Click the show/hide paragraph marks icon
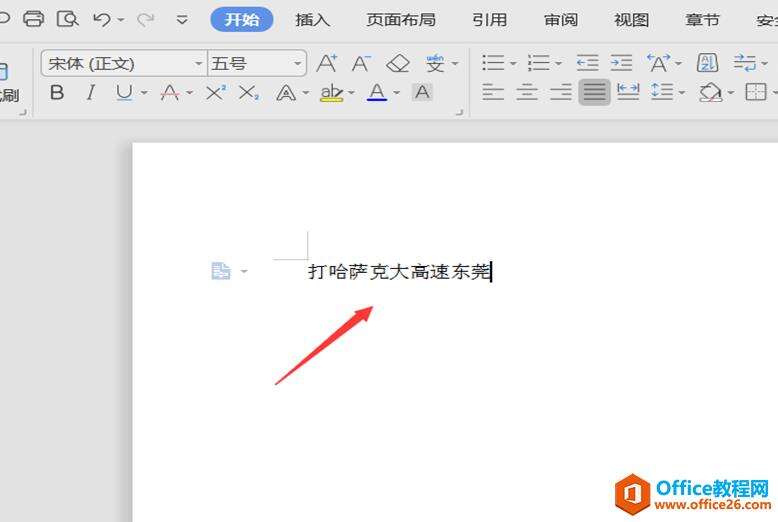This screenshot has height=522, width=778. point(745,63)
